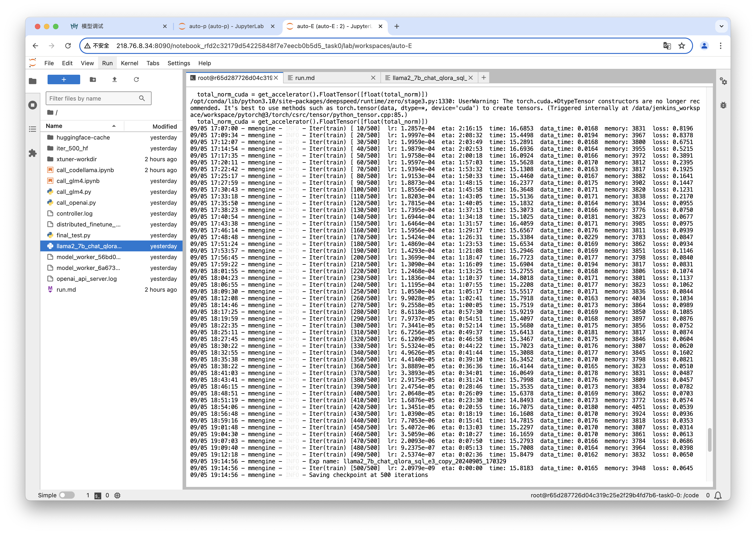Click the notification bell in status bar
This screenshot has width=756, height=534.
pyautogui.click(x=718, y=495)
